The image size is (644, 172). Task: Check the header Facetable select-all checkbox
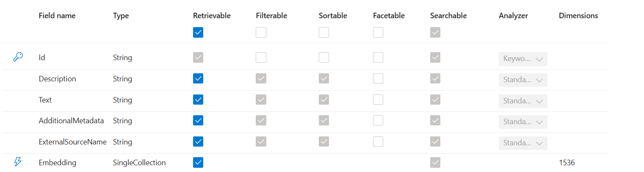[x=378, y=33]
